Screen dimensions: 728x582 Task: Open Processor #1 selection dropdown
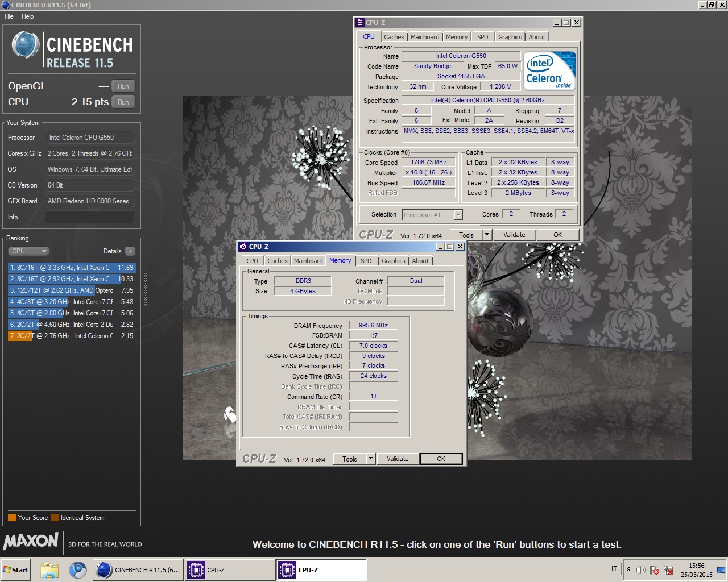(458, 215)
